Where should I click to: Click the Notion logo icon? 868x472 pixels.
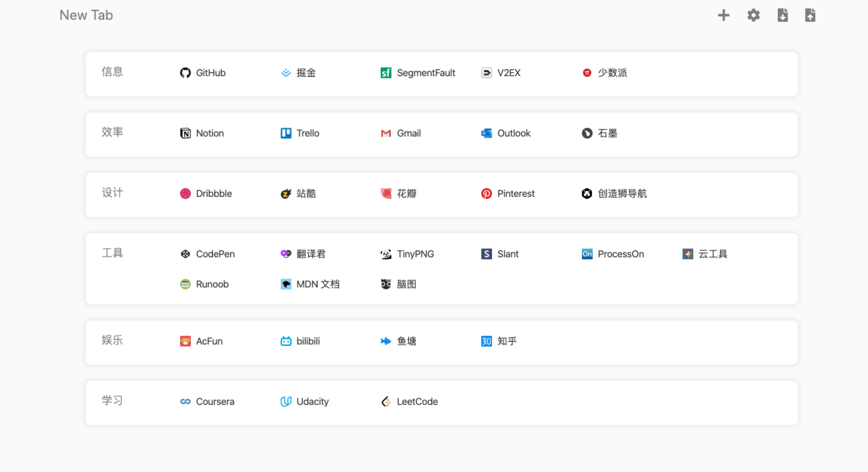185,133
